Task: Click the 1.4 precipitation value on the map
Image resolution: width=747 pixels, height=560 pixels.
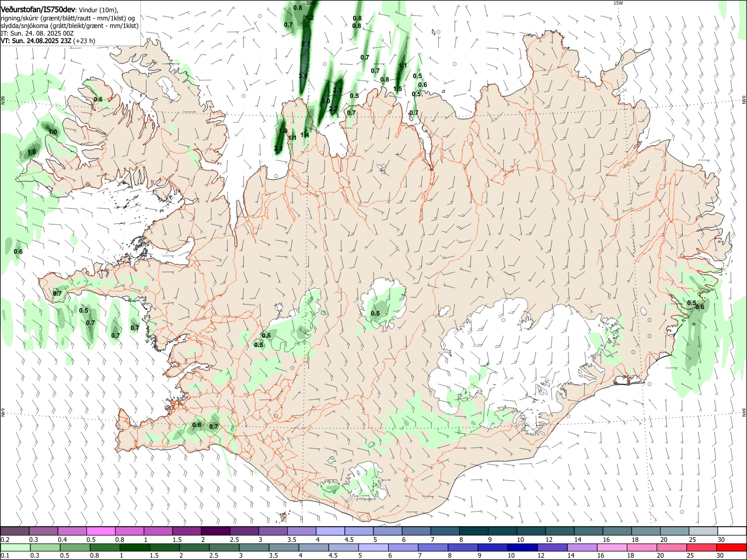Action: click(x=305, y=135)
